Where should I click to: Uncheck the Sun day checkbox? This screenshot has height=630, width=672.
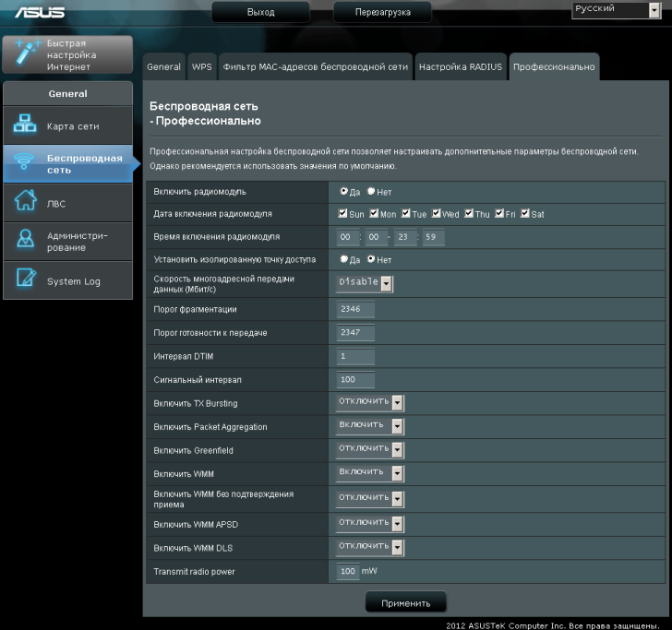[x=343, y=214]
